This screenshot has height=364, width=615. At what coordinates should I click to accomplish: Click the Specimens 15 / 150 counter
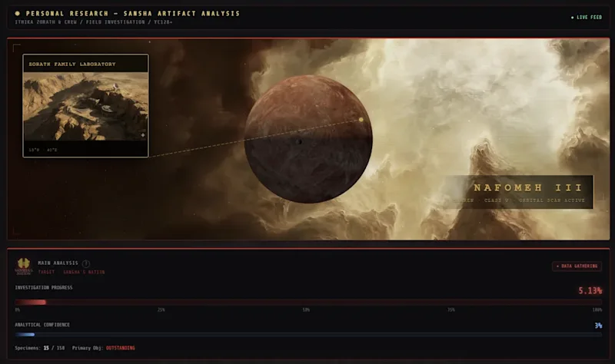tap(40, 348)
